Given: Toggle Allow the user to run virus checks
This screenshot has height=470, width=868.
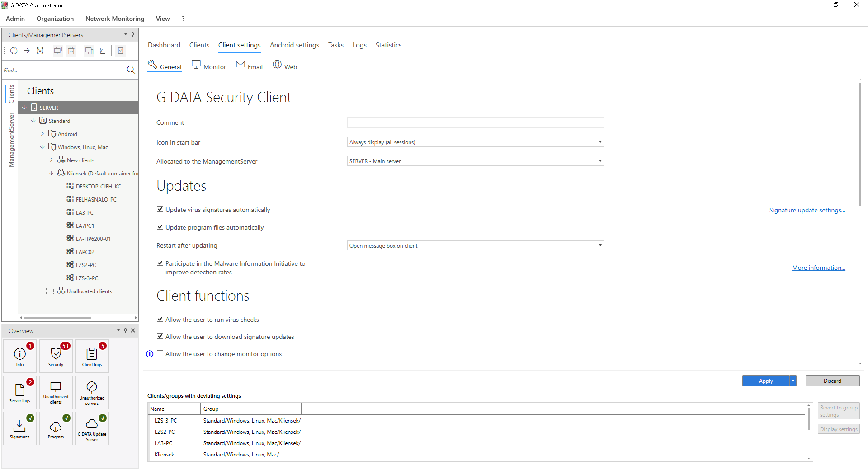Looking at the screenshot, I should 160,319.
